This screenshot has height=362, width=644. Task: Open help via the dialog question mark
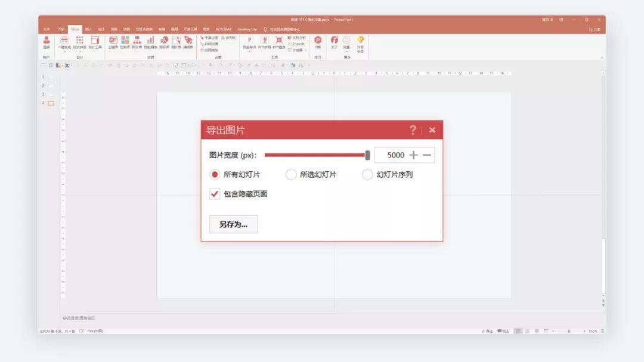pos(412,129)
